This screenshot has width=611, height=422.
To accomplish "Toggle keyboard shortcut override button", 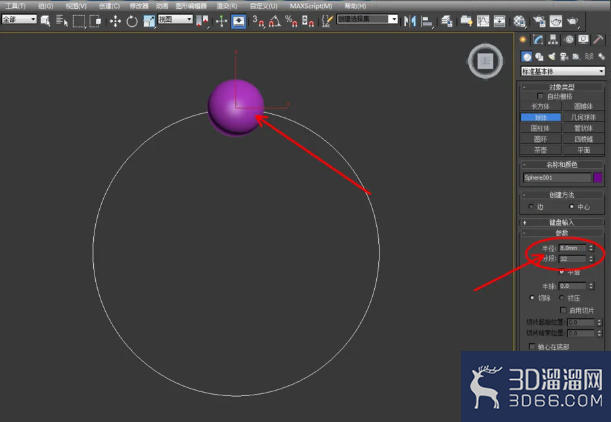I will click(x=238, y=21).
